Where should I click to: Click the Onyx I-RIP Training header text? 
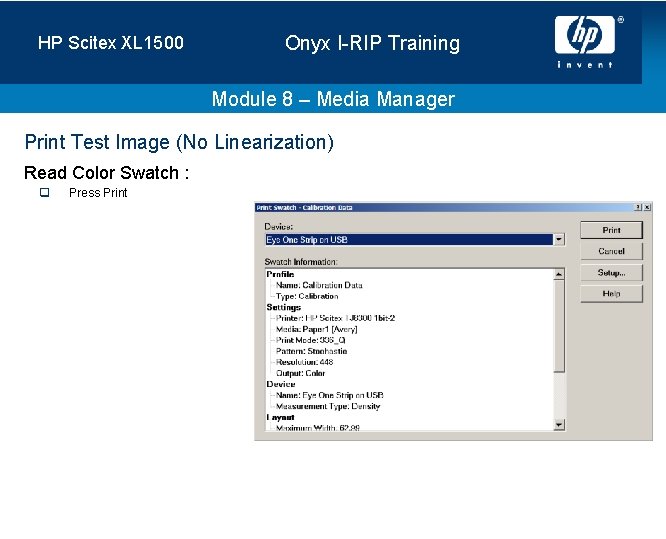point(373,43)
